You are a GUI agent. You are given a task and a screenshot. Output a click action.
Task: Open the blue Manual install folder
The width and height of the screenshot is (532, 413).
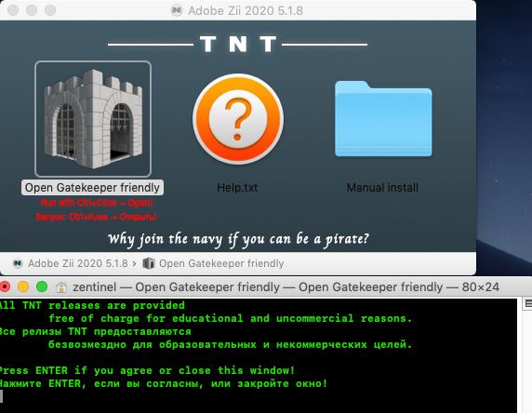tap(383, 119)
